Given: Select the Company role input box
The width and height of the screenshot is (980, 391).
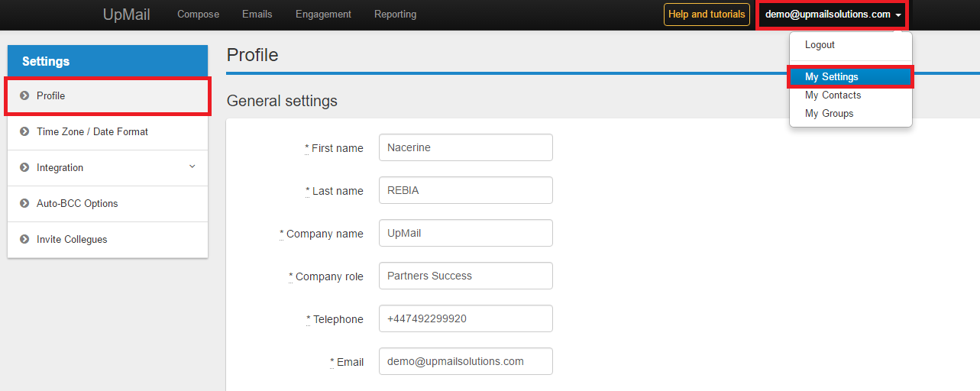Looking at the screenshot, I should pyautogui.click(x=465, y=276).
